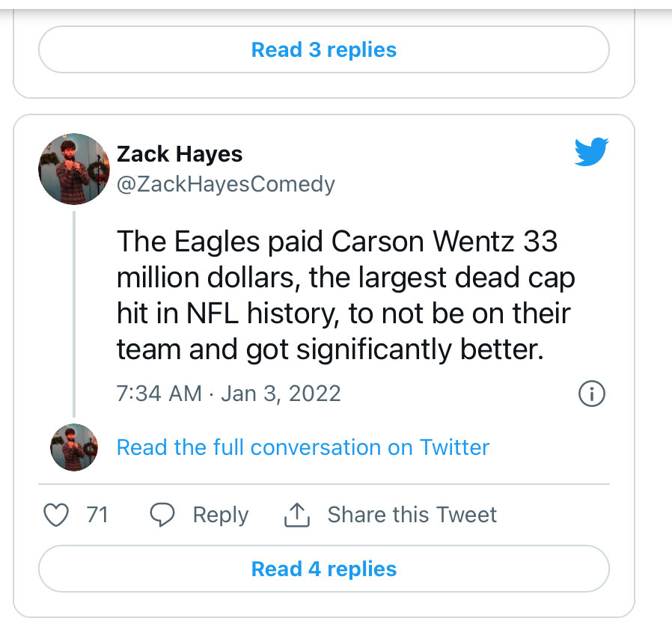Click the Twitter bird logo icon
672x630 pixels.
coord(590,152)
